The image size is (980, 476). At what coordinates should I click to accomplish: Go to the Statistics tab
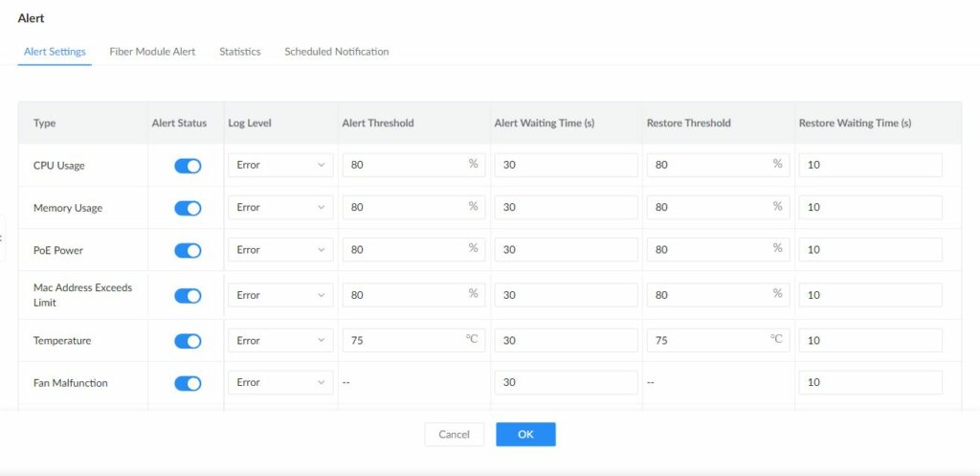[x=240, y=52]
